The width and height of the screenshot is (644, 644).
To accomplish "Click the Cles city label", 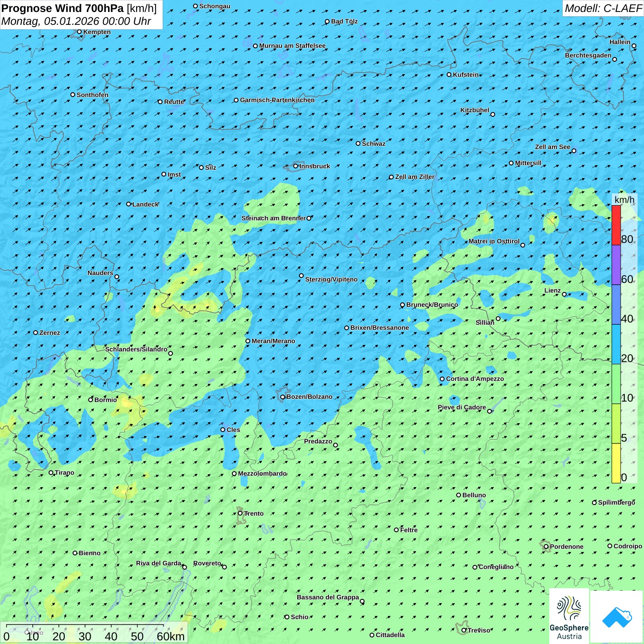I will pos(233,430).
